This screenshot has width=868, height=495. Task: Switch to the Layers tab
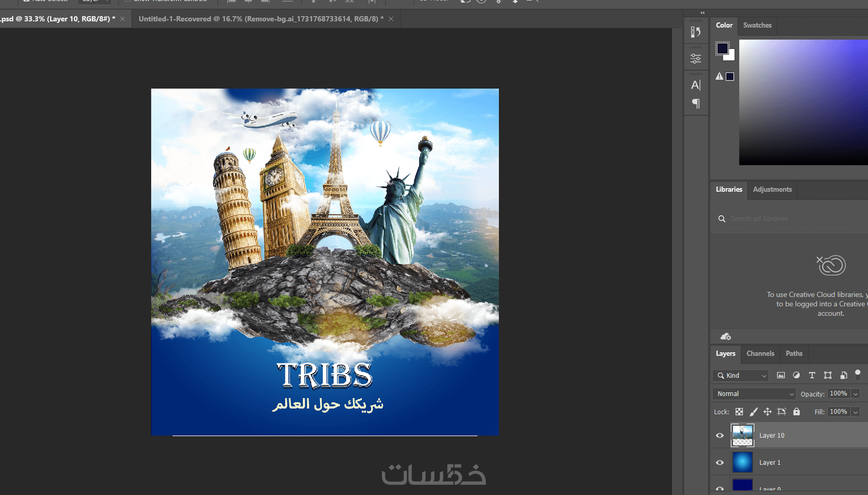pyautogui.click(x=726, y=354)
